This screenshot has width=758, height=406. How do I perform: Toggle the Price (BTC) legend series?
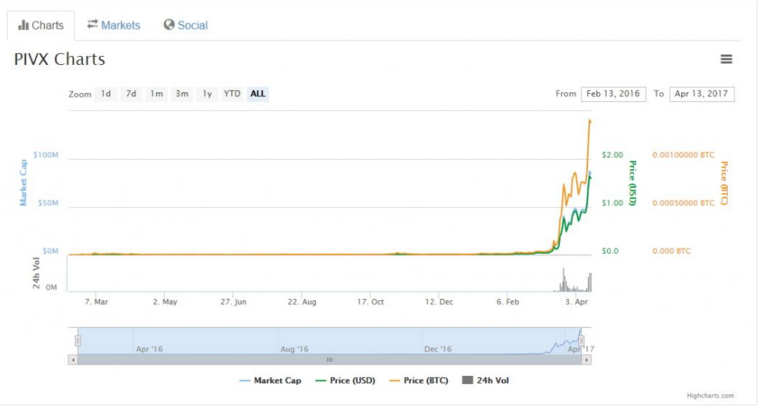(419, 380)
